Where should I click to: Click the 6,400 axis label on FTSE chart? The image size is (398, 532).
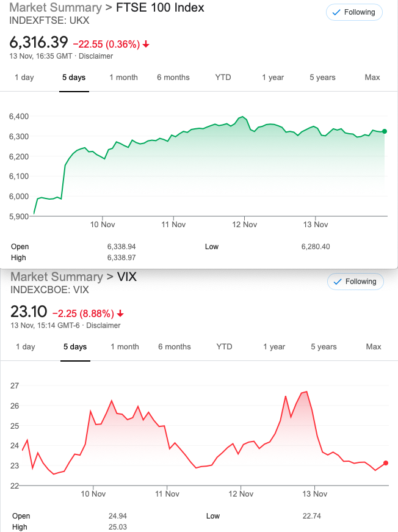click(19, 117)
